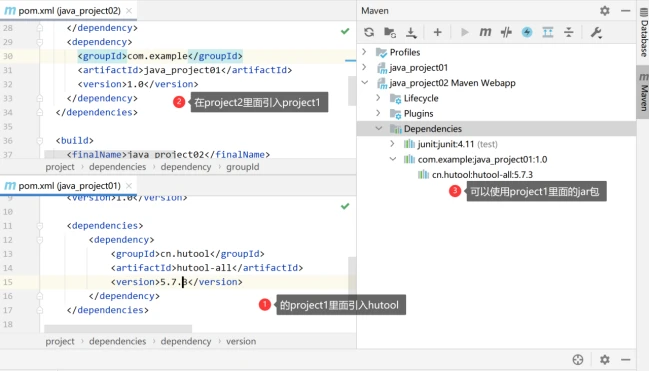
Task: Collapse all Maven tree nodes
Action: pos(569,32)
